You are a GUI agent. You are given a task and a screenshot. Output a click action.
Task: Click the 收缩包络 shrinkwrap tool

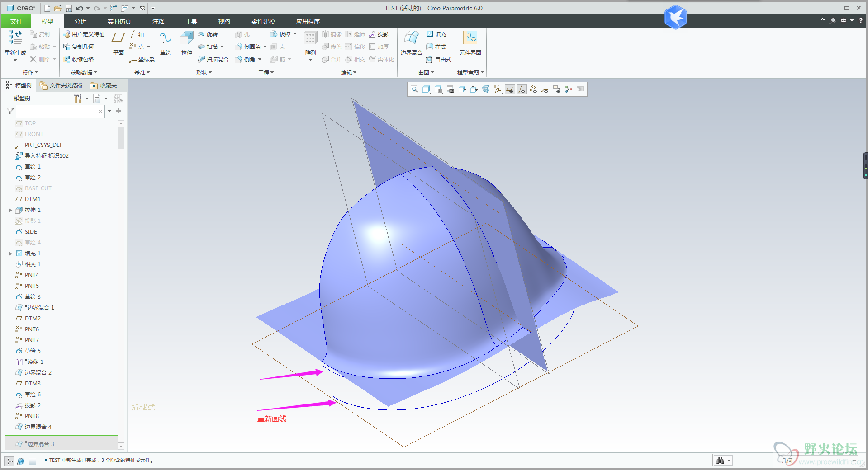(78, 59)
